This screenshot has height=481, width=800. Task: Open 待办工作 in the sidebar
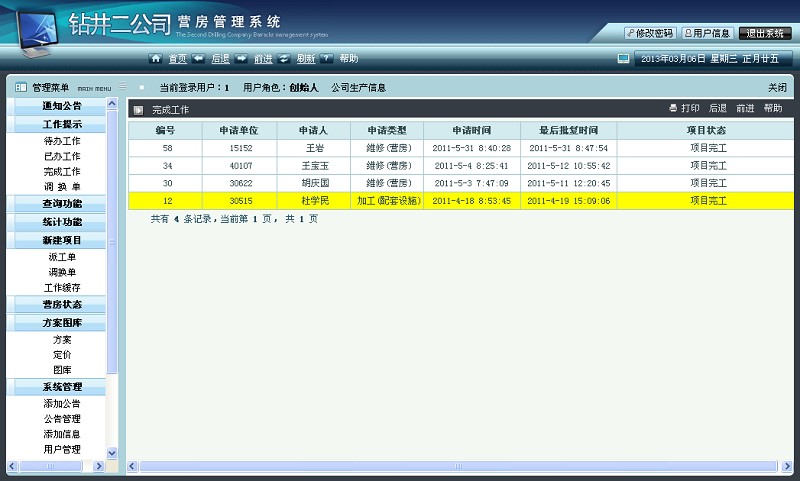(62, 142)
